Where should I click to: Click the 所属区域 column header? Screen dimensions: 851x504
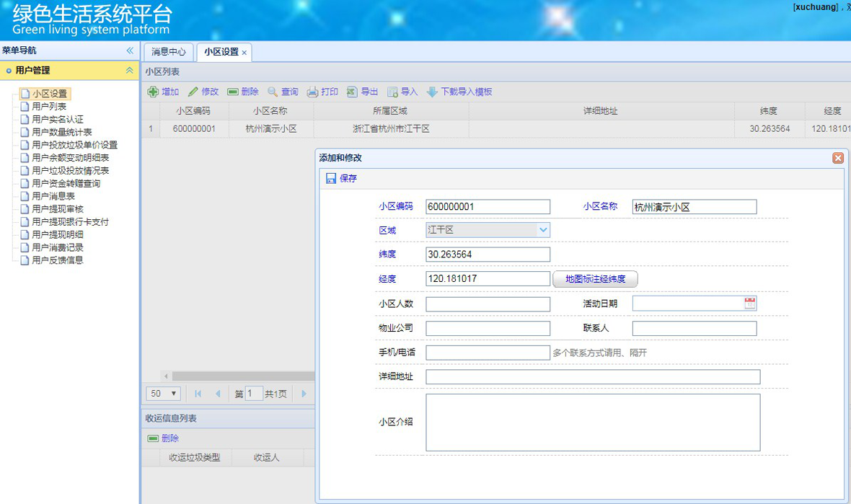[391, 111]
